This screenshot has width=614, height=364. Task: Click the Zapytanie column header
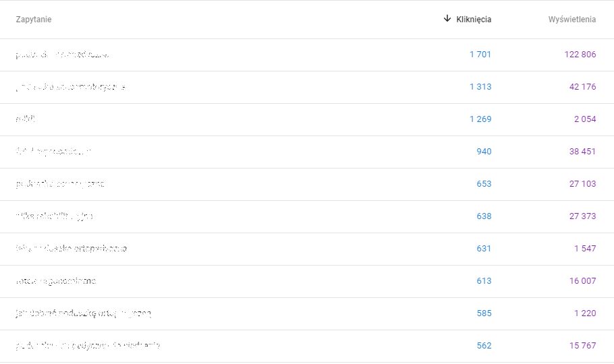pos(34,20)
